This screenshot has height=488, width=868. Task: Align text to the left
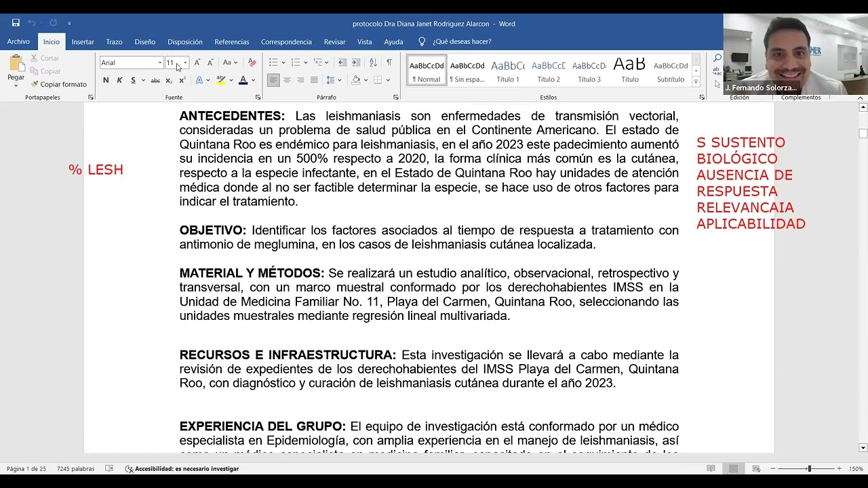(273, 80)
